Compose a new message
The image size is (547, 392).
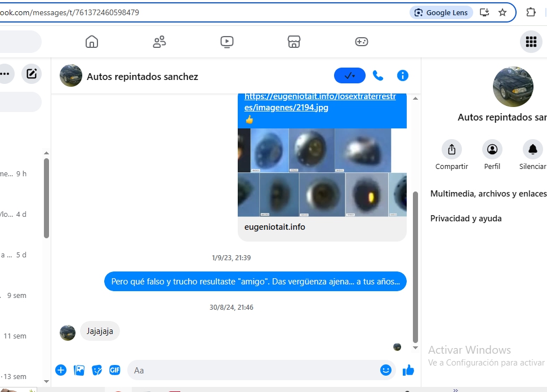point(32,73)
